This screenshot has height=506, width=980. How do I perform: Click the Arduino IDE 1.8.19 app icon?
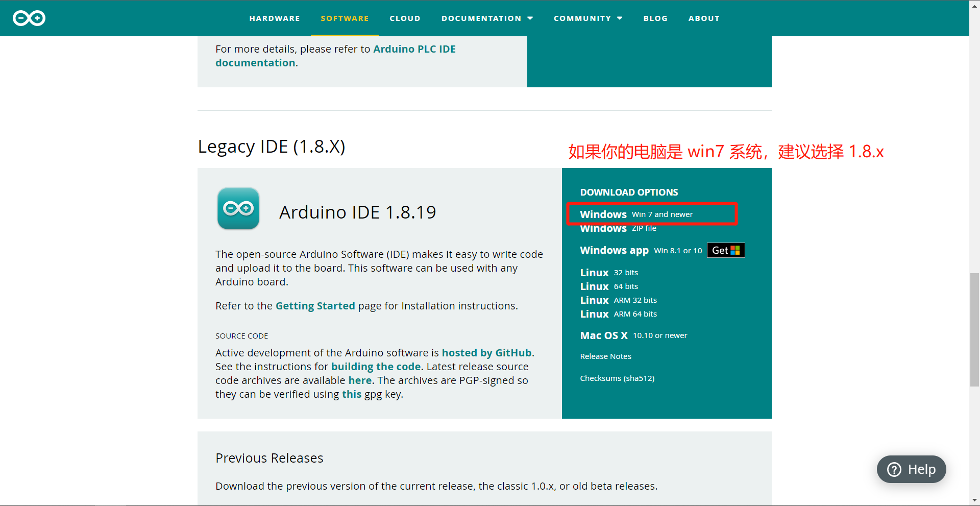click(238, 208)
